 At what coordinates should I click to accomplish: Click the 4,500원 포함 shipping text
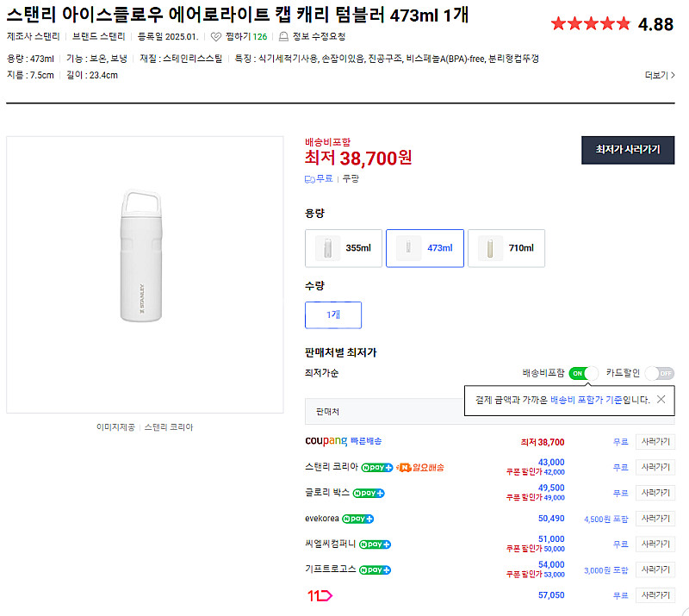[x=606, y=520]
